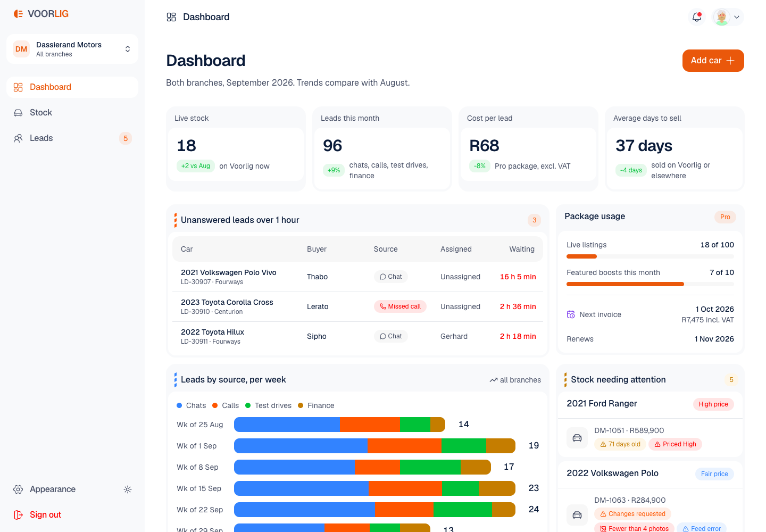The height and width of the screenshot is (532, 766).
Task: Click the header dashboard grid icon
Action: click(171, 17)
